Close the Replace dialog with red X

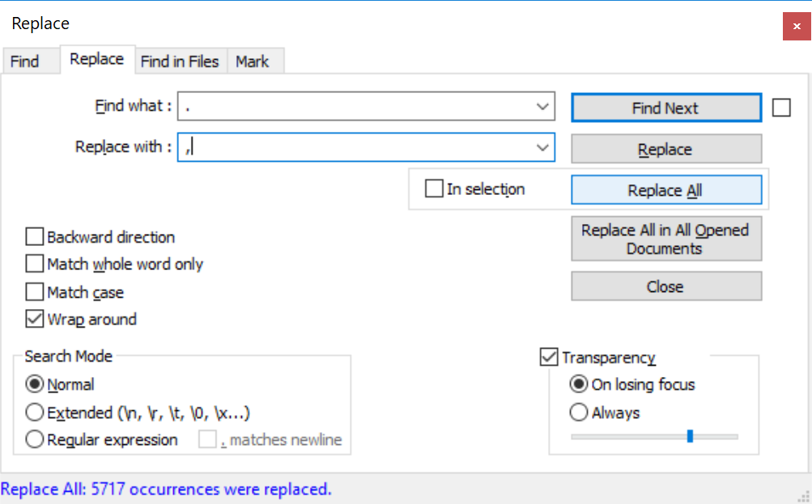[x=797, y=26]
